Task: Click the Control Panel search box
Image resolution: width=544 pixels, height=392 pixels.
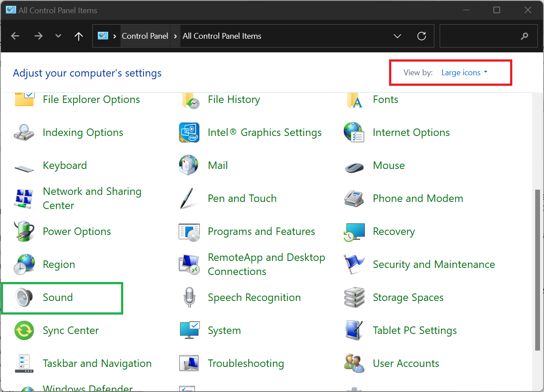Action: pos(480,36)
